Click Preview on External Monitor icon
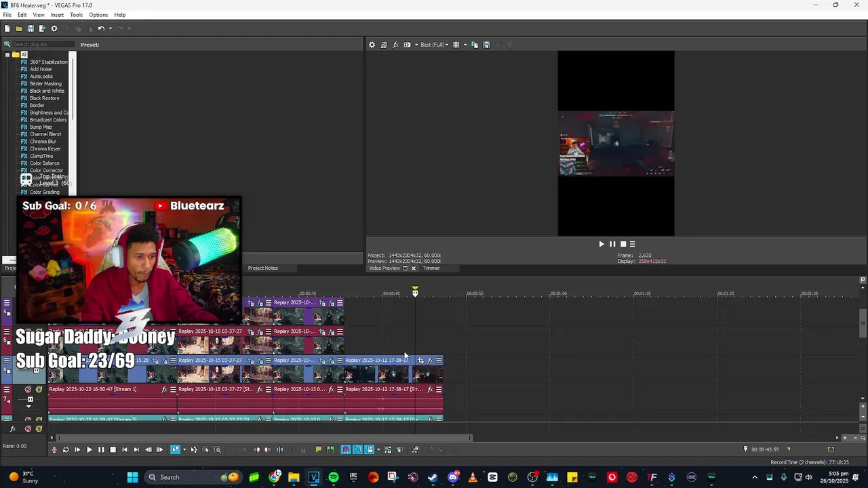Viewport: 868px width, 488px height. [x=384, y=45]
